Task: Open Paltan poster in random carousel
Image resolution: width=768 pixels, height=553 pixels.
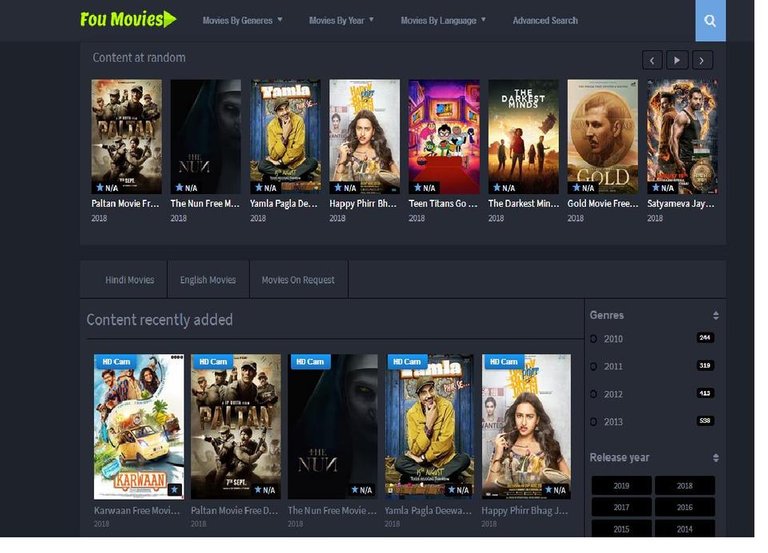Action: 126,137
